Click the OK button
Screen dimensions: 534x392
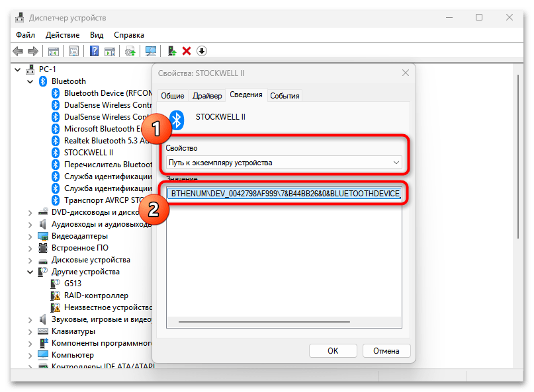[333, 351]
